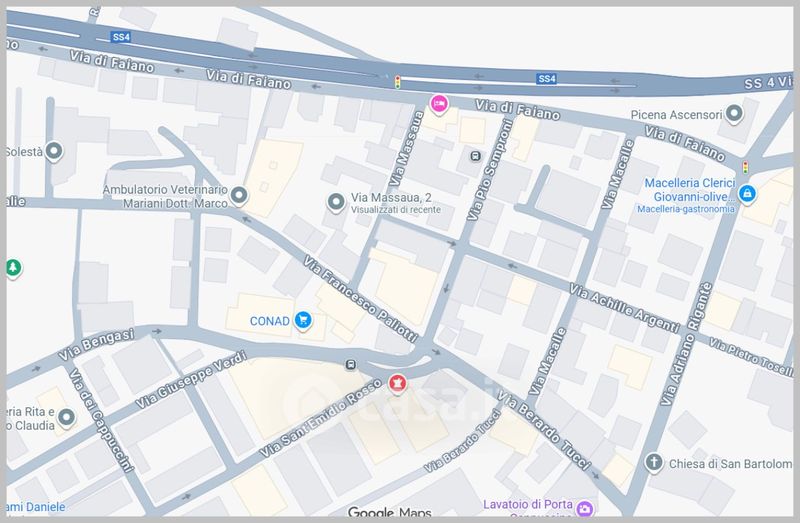
Task: Click the traffic light icon beside Via Massaua
Action: pyautogui.click(x=398, y=82)
